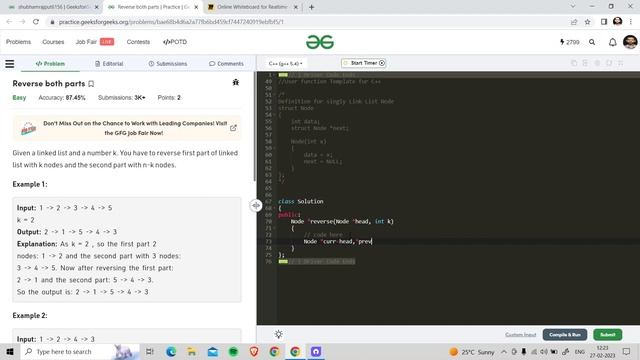
Task: Open the site search magnifier
Action: point(592,42)
